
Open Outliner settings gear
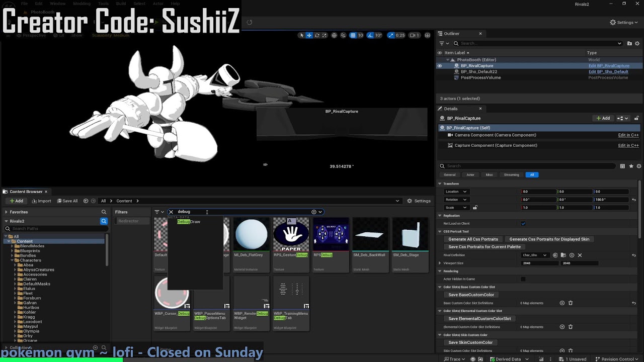[638, 43]
